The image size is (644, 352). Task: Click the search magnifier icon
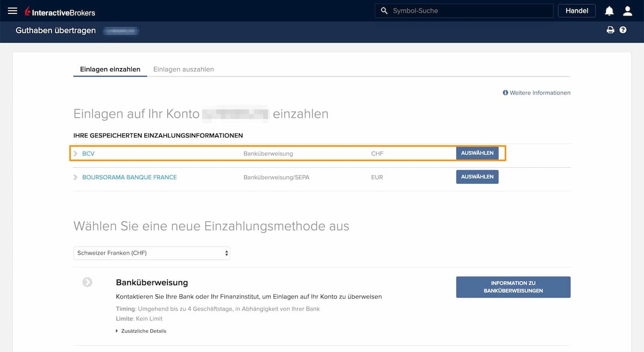(384, 11)
